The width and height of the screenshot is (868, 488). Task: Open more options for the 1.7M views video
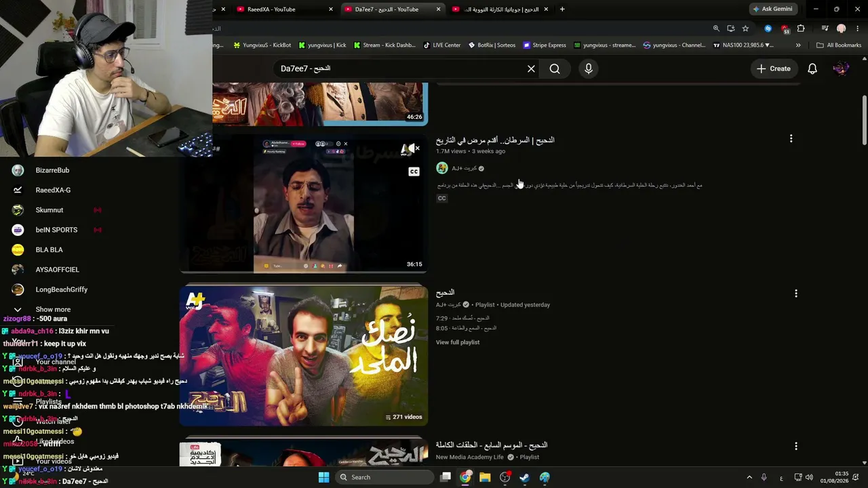791,139
